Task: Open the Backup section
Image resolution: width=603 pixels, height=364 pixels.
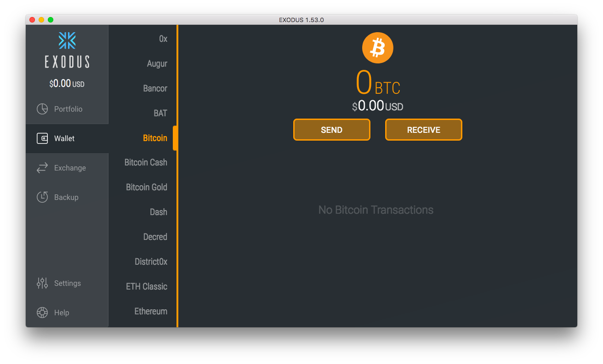Action: click(67, 197)
